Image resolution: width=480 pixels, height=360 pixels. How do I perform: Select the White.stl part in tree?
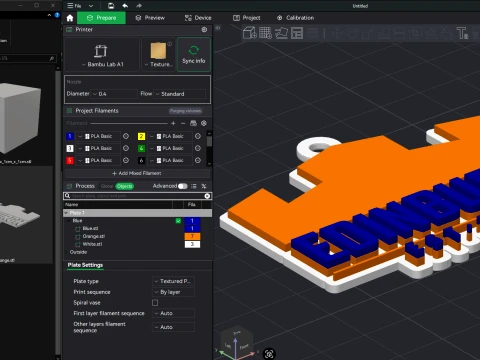[x=92, y=244]
